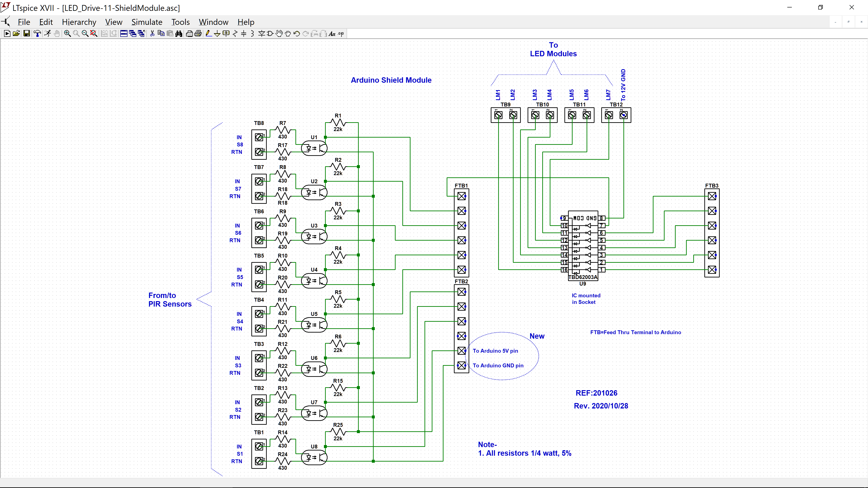Viewport: 868px width, 488px height.
Task: Place a Capacitor component
Action: [x=244, y=33]
